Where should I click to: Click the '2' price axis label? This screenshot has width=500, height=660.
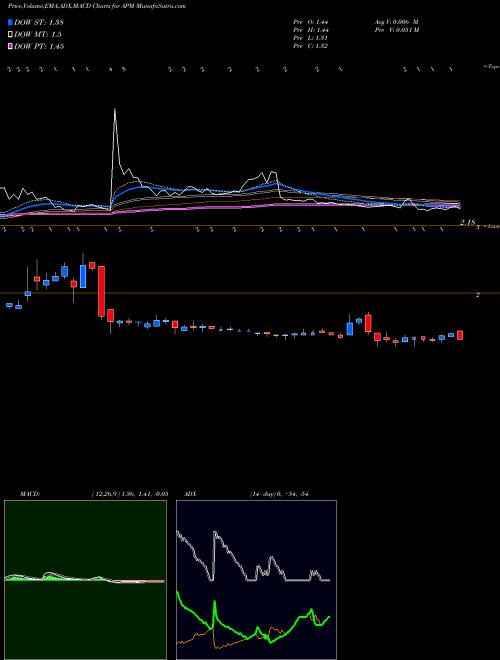point(477,295)
